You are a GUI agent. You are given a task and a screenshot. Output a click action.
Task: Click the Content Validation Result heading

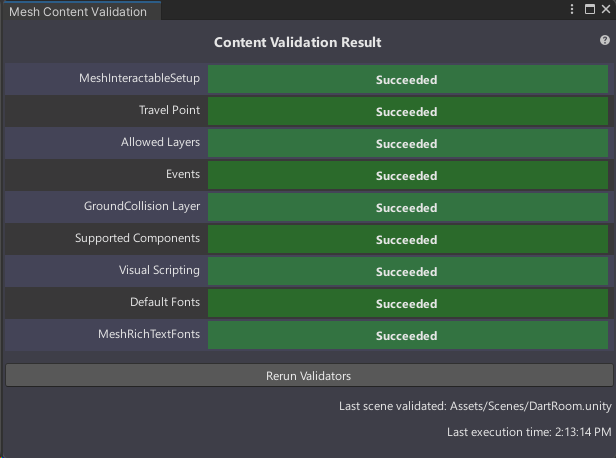point(297,42)
